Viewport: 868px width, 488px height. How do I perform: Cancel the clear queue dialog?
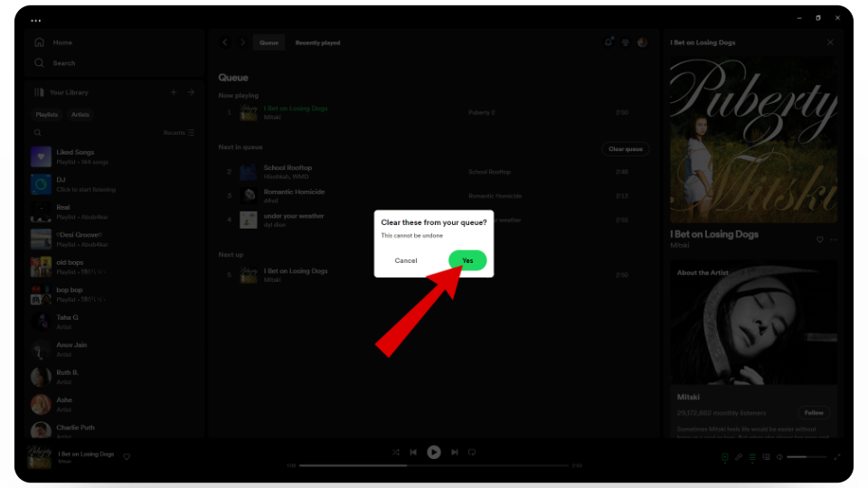pyautogui.click(x=406, y=260)
